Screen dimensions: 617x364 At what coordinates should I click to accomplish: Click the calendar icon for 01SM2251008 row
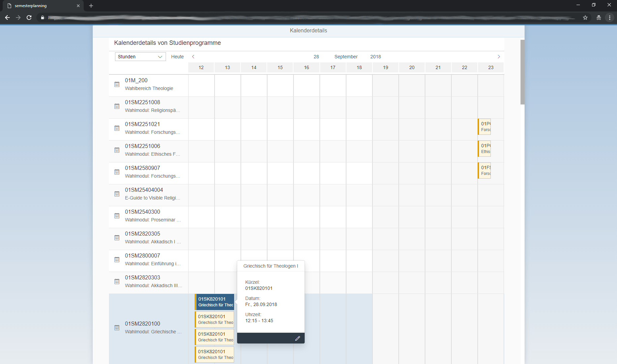click(117, 106)
